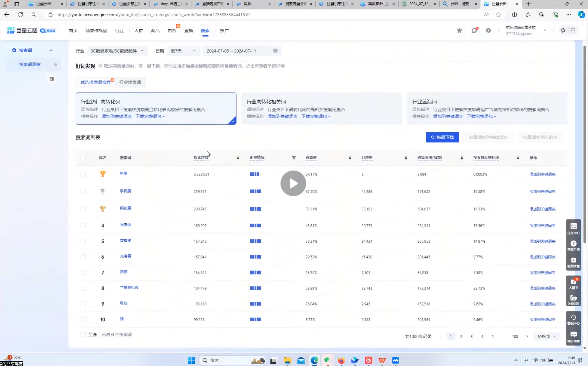Change the 10条/页 page size dropdown
The width and height of the screenshot is (588, 366).
pos(546,337)
